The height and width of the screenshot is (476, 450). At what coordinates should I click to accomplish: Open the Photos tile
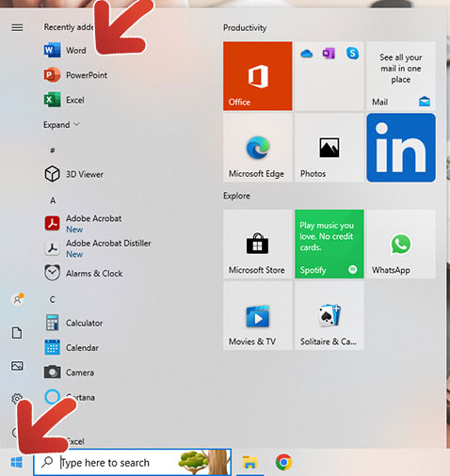click(329, 148)
